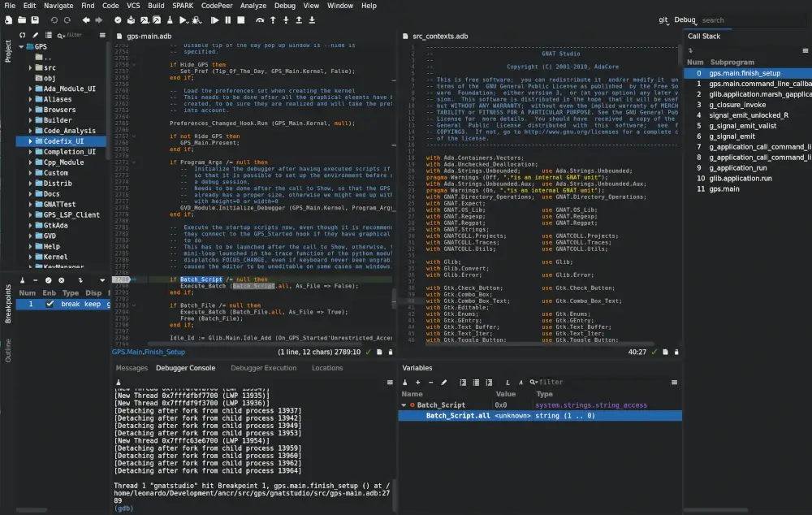Open the build target dropdown on the git selector
This screenshot has height=515, width=812.
(663, 20)
